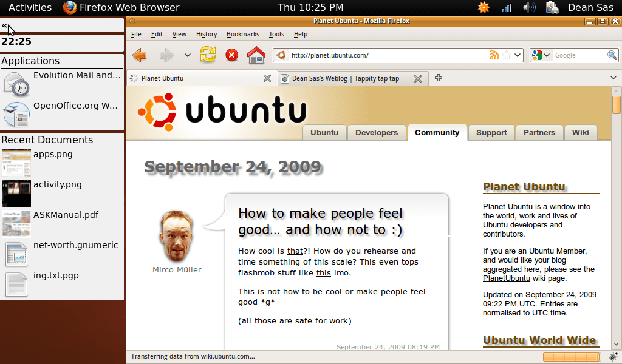Bookmark page with the star icon
Image resolution: width=622 pixels, height=364 pixels.
pyautogui.click(x=507, y=55)
